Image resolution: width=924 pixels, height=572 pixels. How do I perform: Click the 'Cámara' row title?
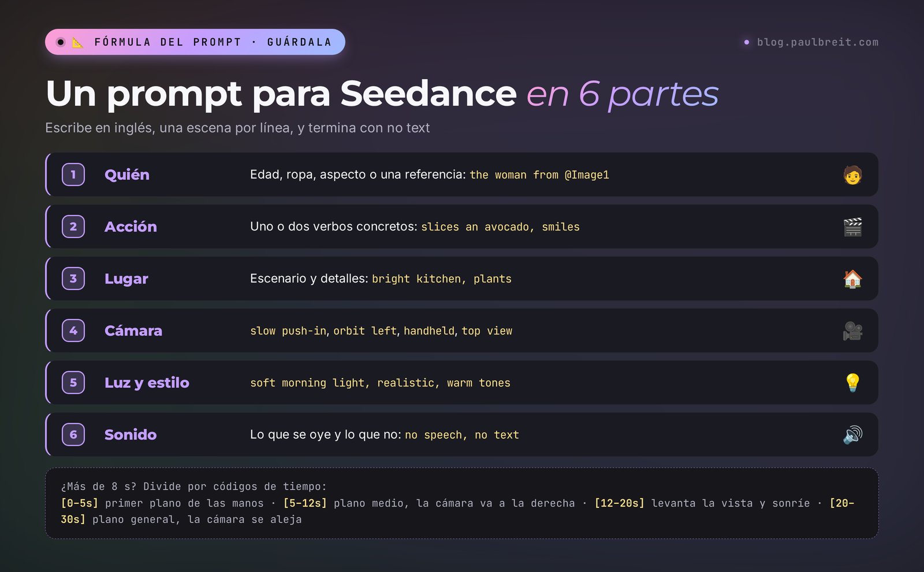click(x=133, y=330)
